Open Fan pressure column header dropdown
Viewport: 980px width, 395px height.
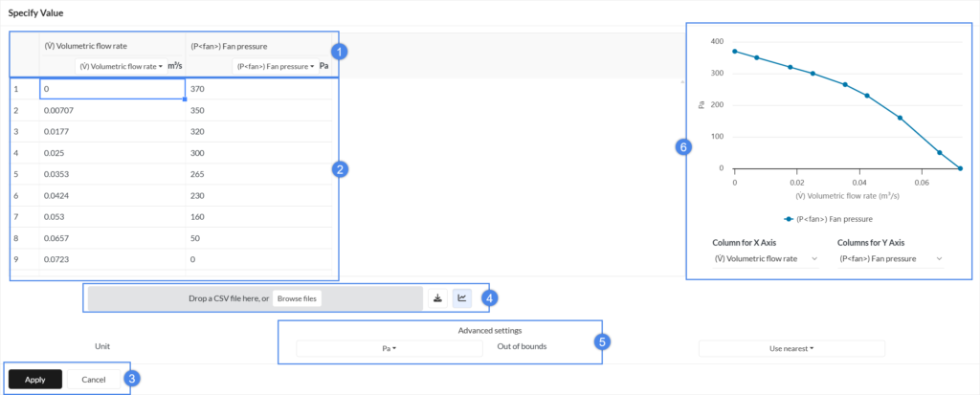276,66
